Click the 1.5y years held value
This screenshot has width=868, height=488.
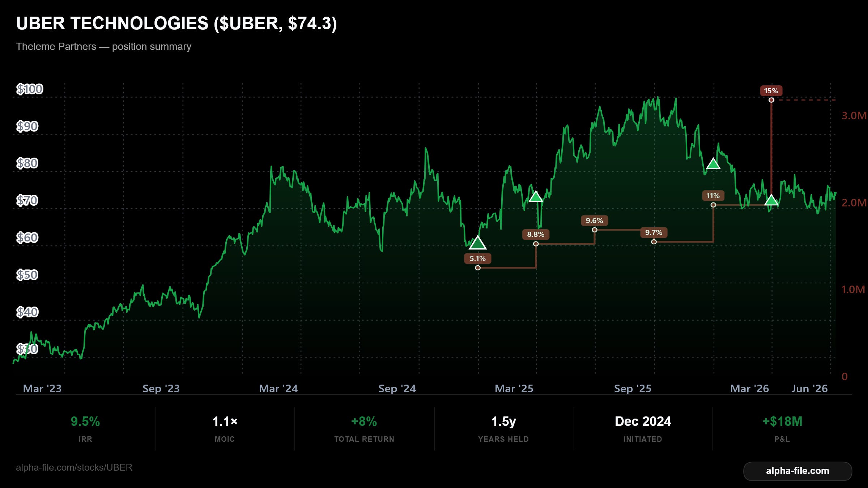(x=503, y=421)
